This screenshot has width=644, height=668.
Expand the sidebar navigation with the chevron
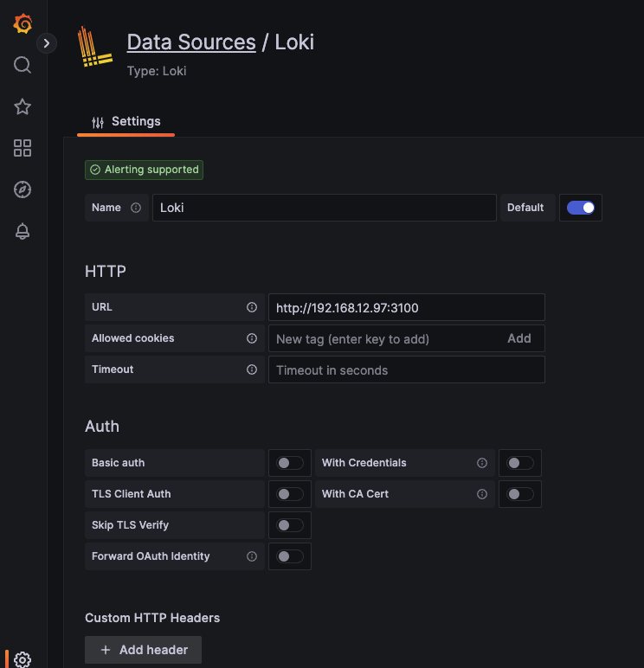pos(47,43)
